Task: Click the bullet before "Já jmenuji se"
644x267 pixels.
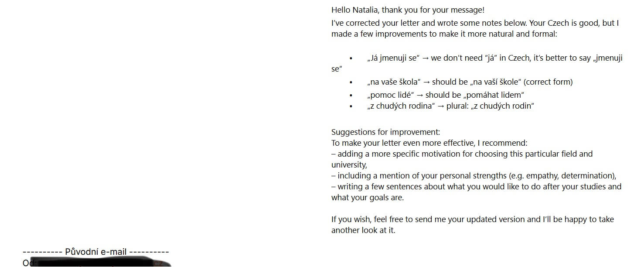Action: coord(351,58)
